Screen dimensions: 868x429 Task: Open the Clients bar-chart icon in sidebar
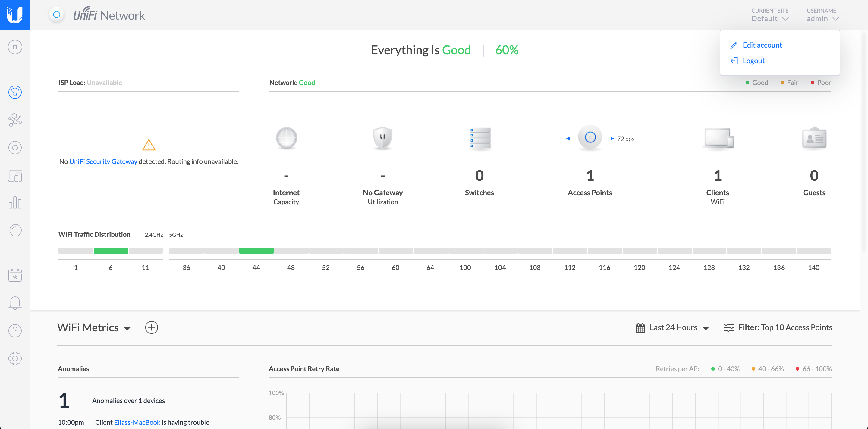[15, 203]
